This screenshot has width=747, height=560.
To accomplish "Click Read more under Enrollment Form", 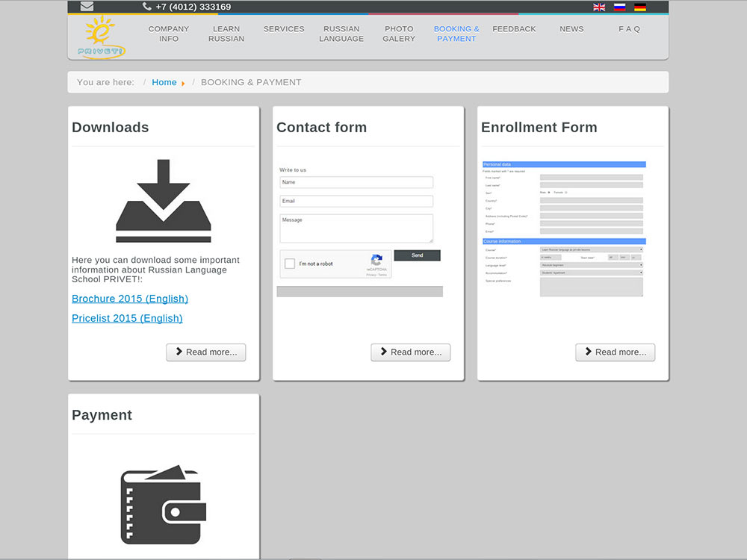I will pyautogui.click(x=615, y=352).
